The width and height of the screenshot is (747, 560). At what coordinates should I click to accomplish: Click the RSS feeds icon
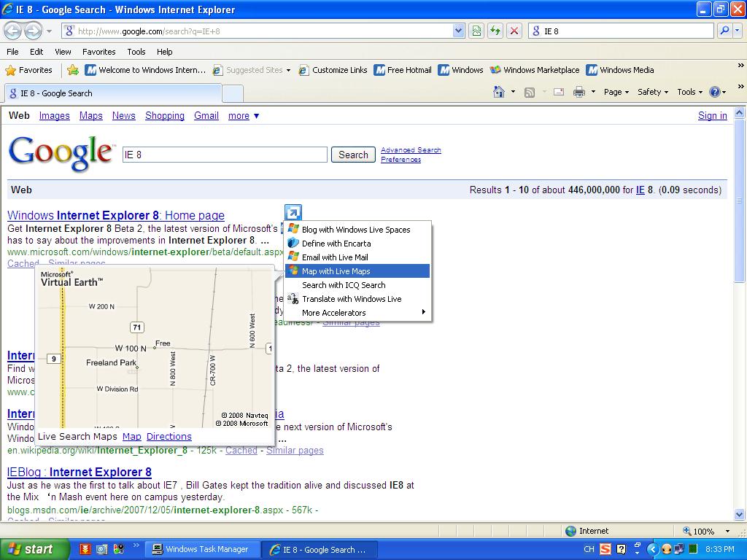pos(530,93)
